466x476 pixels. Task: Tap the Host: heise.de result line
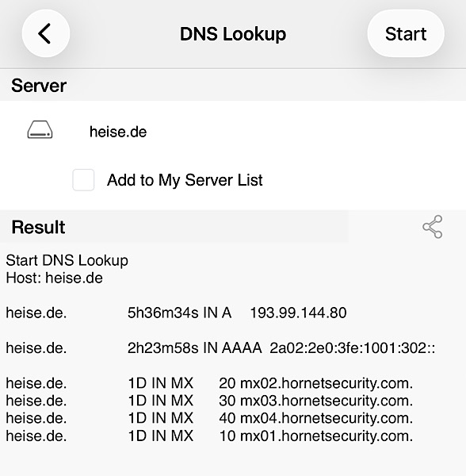coord(55,278)
